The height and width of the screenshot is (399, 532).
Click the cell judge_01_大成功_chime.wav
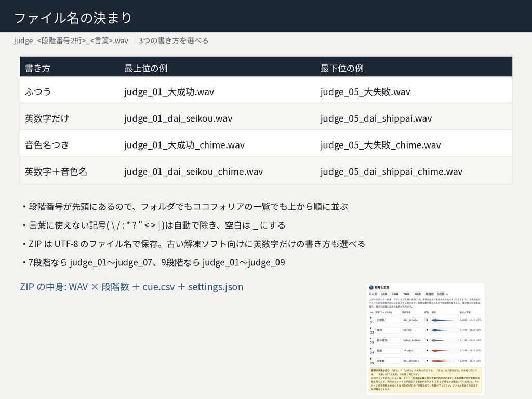(x=184, y=145)
